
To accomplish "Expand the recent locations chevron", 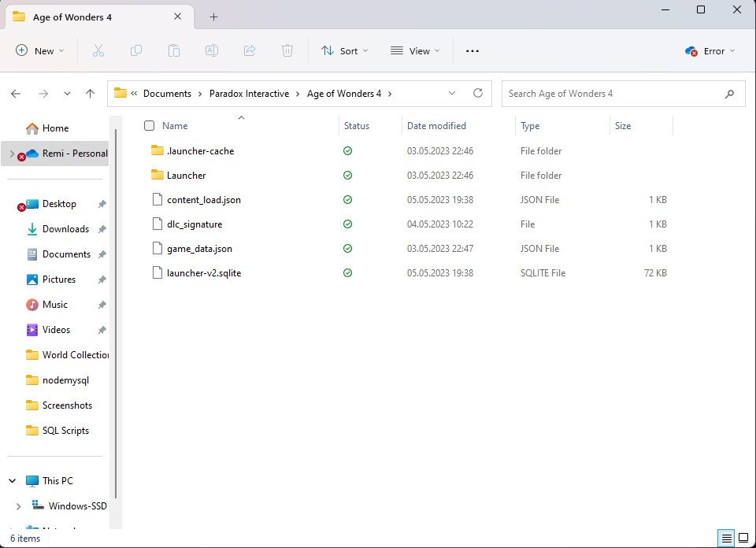I will coord(67,94).
